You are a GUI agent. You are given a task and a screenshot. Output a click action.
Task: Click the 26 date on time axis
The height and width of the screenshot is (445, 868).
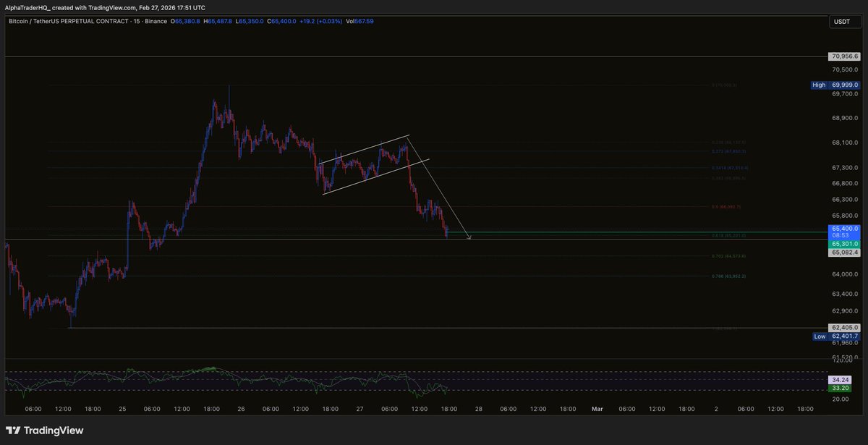point(241,409)
